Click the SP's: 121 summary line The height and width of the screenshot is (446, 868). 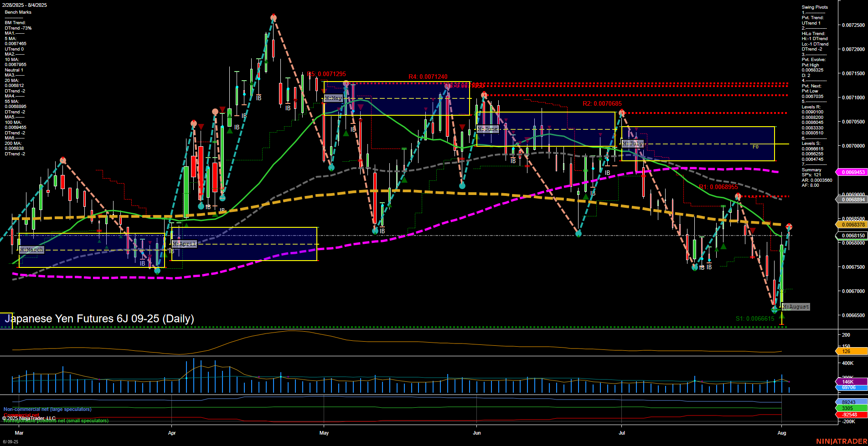click(811, 175)
